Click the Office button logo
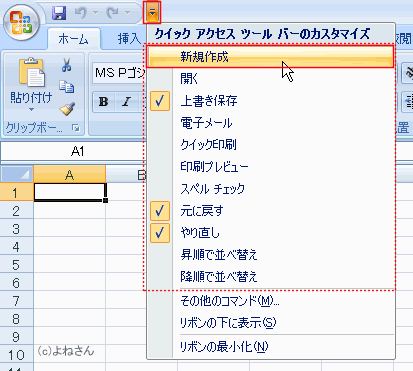413x371 pixels. (x=22, y=22)
